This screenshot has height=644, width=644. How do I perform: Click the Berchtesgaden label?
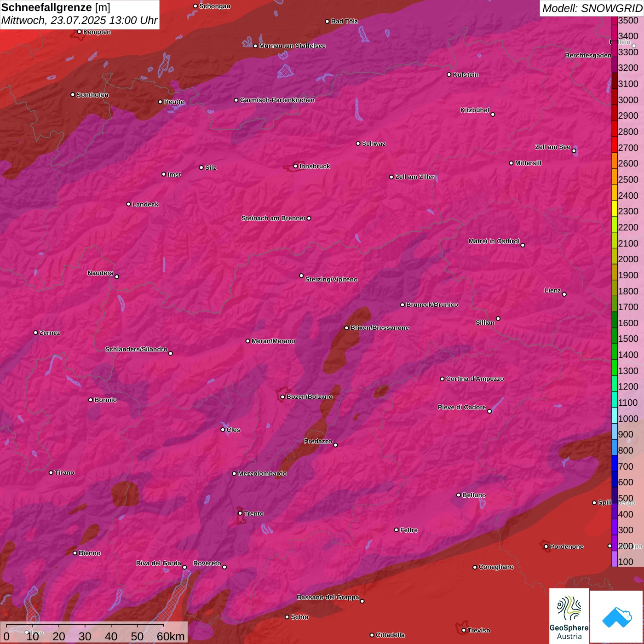pos(588,55)
